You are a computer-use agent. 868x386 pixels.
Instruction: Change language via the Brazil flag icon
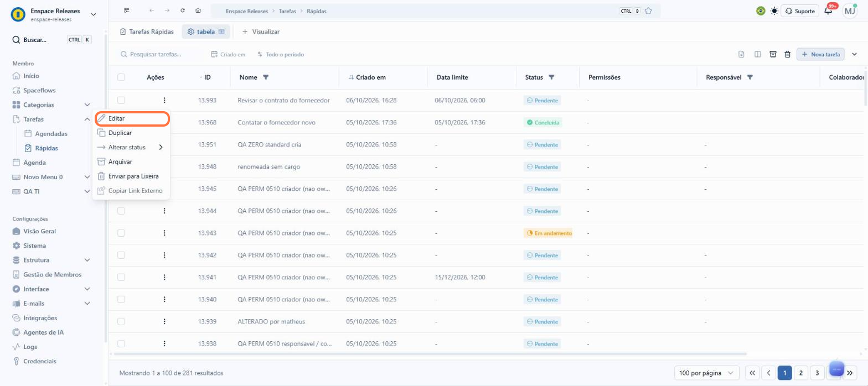(x=761, y=11)
